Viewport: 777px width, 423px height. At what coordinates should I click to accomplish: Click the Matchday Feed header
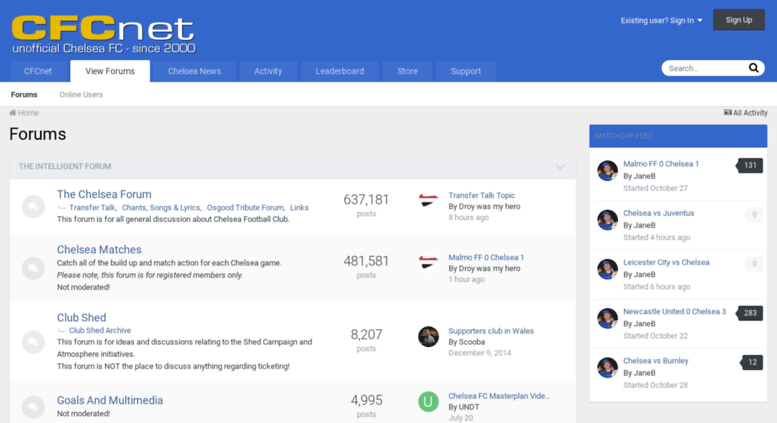point(678,136)
